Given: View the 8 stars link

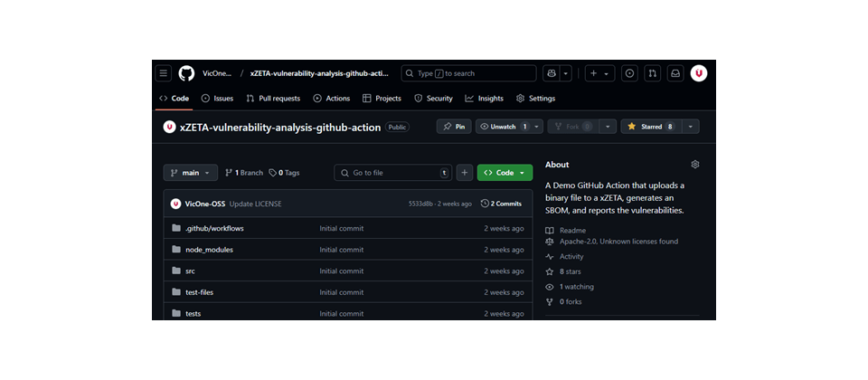Looking at the screenshot, I should (x=563, y=272).
